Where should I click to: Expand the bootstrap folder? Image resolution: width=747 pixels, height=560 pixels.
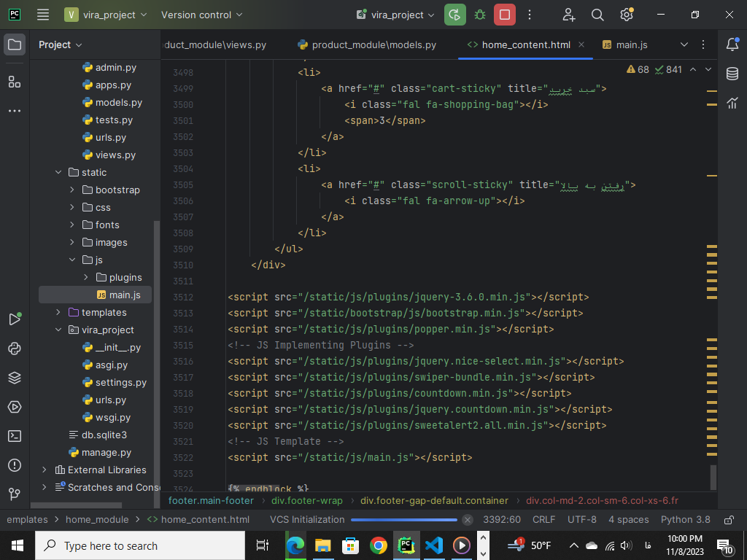click(x=72, y=190)
